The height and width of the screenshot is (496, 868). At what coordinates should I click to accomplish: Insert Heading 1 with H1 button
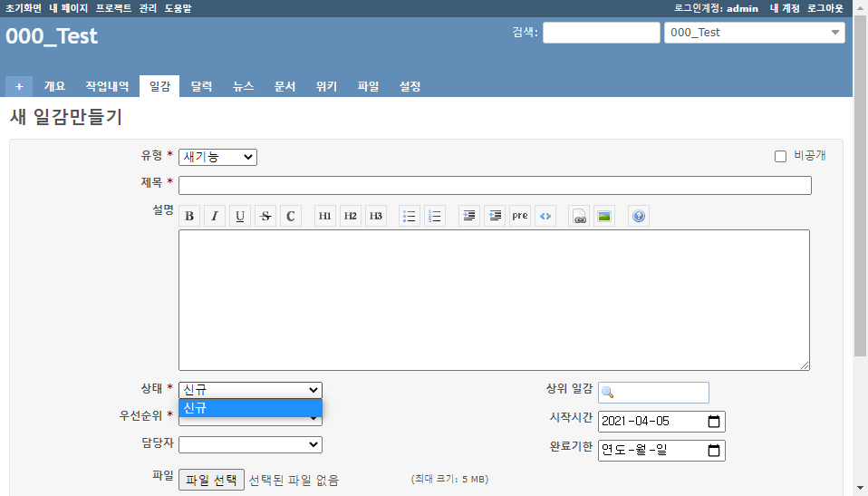point(325,216)
